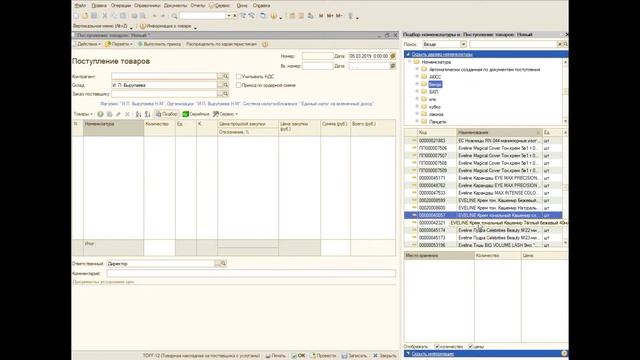Select row with code 00000047533
This screenshot has height=360, width=640.
tap(483, 193)
